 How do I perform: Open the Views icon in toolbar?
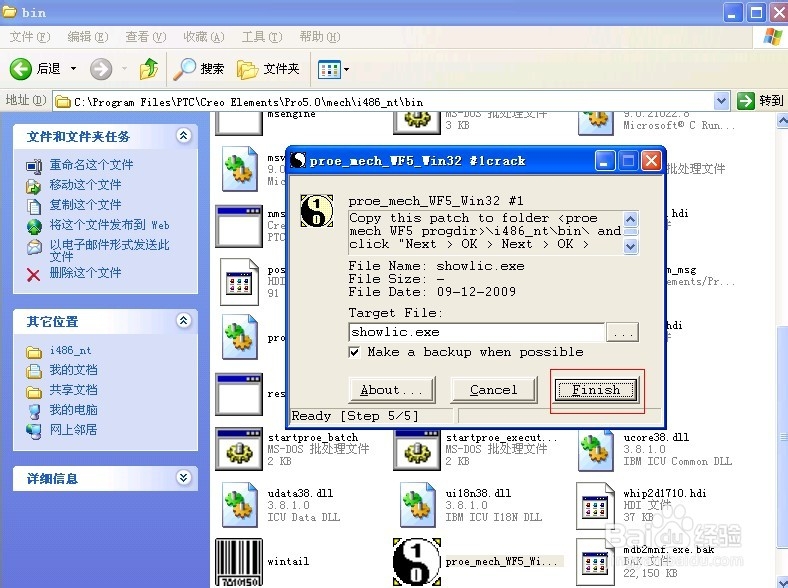pyautogui.click(x=329, y=69)
